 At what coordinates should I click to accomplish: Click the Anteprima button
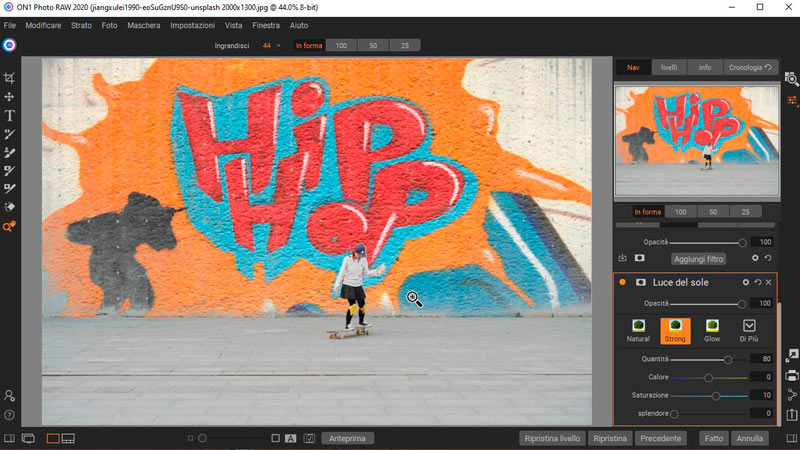coord(347,438)
